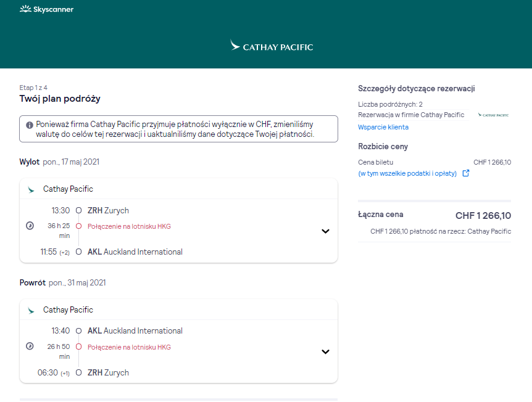Screen dimensions: 532x402
Task: Click the Cathay Pacific name on return card
Action: (68, 310)
